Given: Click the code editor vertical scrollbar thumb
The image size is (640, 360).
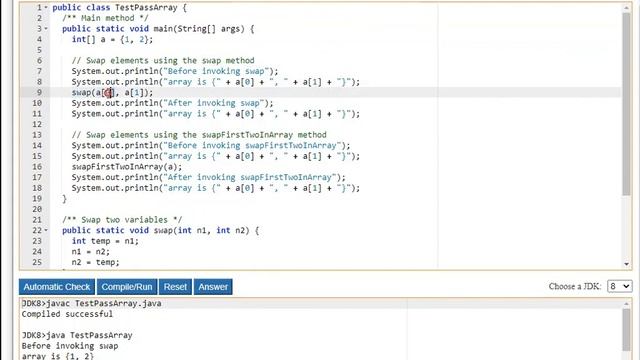Looking at the screenshot, I should click(x=627, y=104).
